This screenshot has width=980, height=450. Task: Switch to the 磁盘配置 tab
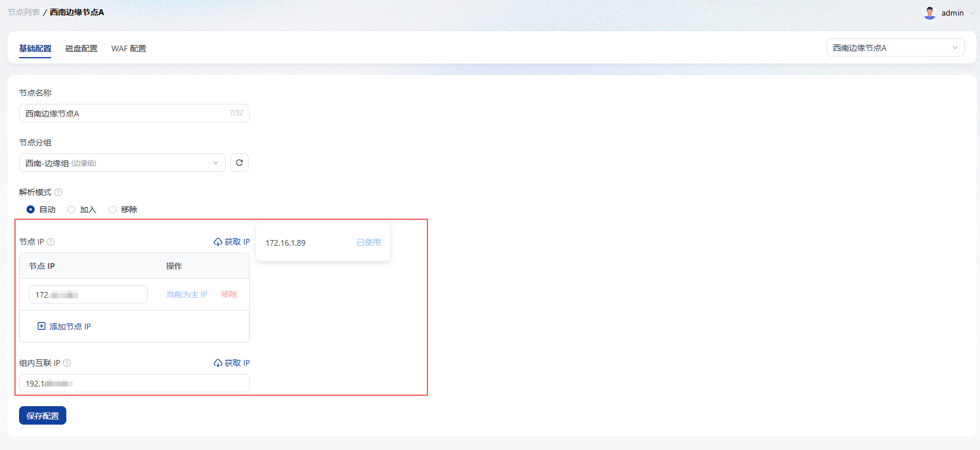(x=81, y=48)
